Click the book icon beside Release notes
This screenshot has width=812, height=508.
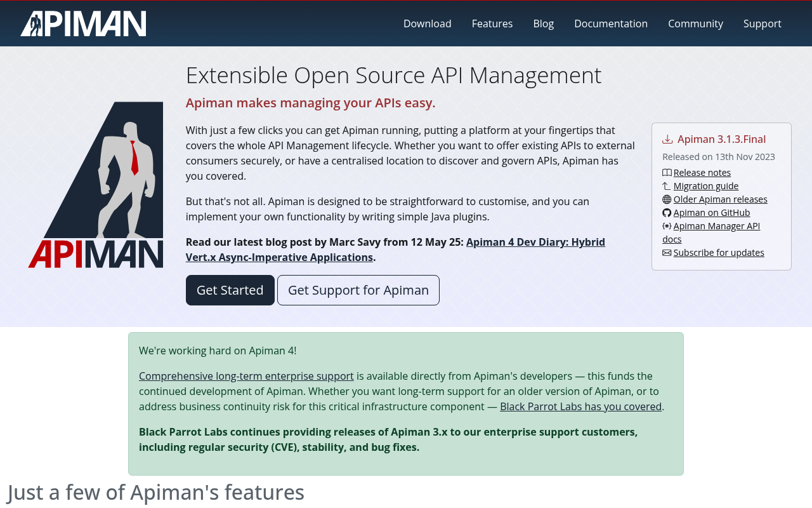(x=667, y=173)
